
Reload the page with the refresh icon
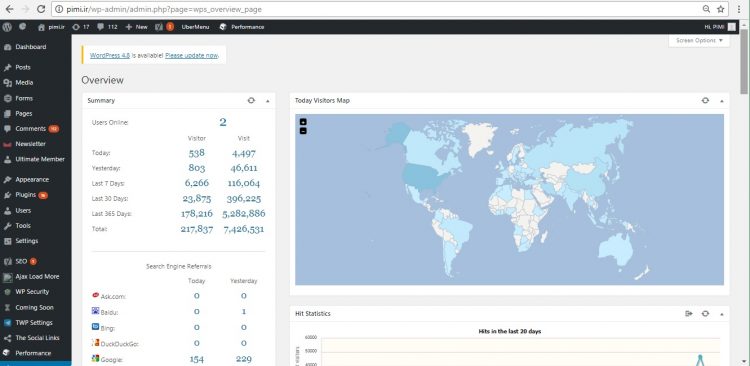[41, 9]
